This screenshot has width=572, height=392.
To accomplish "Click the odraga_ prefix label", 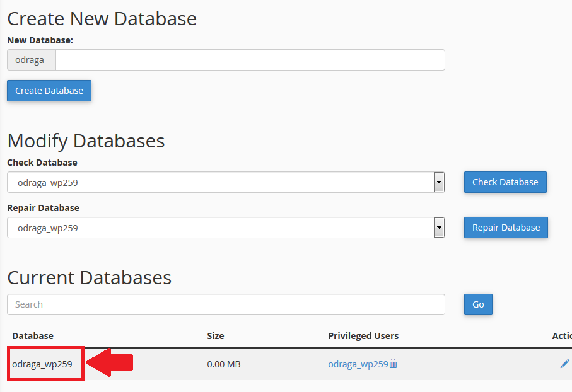I will [x=32, y=60].
